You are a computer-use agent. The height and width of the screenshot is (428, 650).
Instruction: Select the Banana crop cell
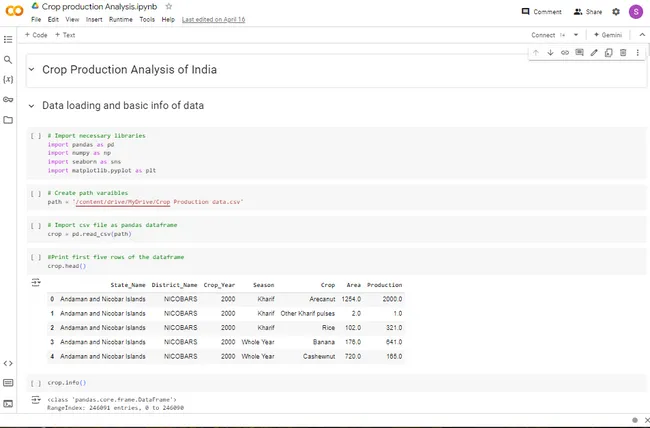(324, 342)
